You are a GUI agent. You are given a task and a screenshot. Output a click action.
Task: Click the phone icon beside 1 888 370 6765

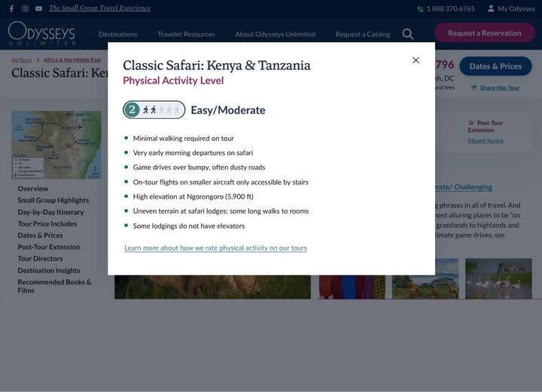tap(420, 9)
